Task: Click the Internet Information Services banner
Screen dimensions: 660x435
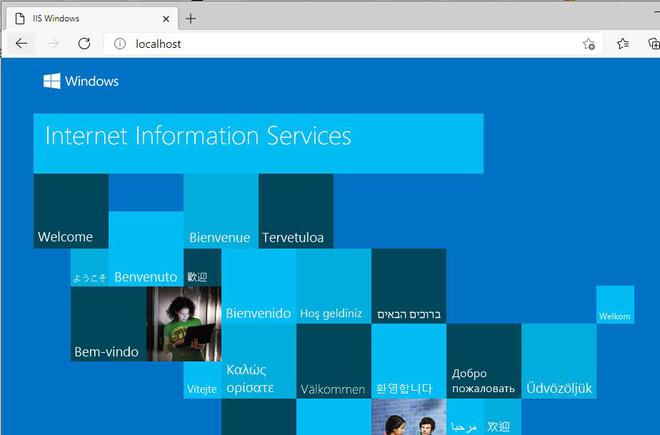Action: [258, 143]
